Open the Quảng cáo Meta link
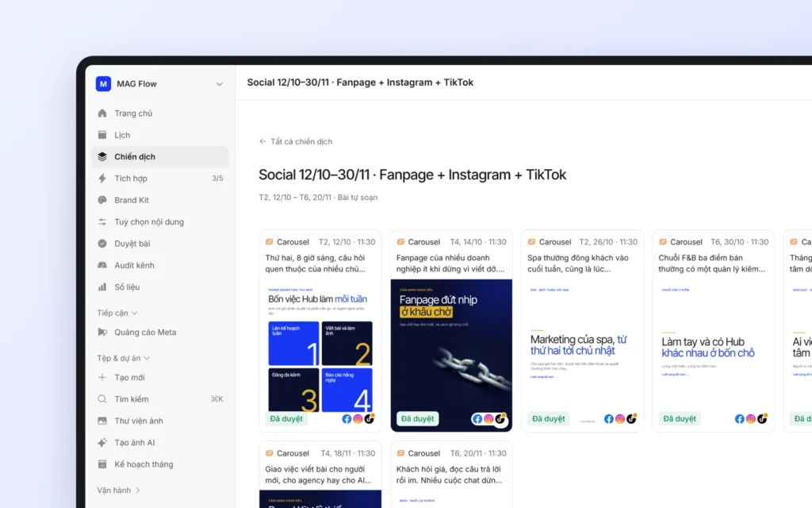 (x=145, y=333)
